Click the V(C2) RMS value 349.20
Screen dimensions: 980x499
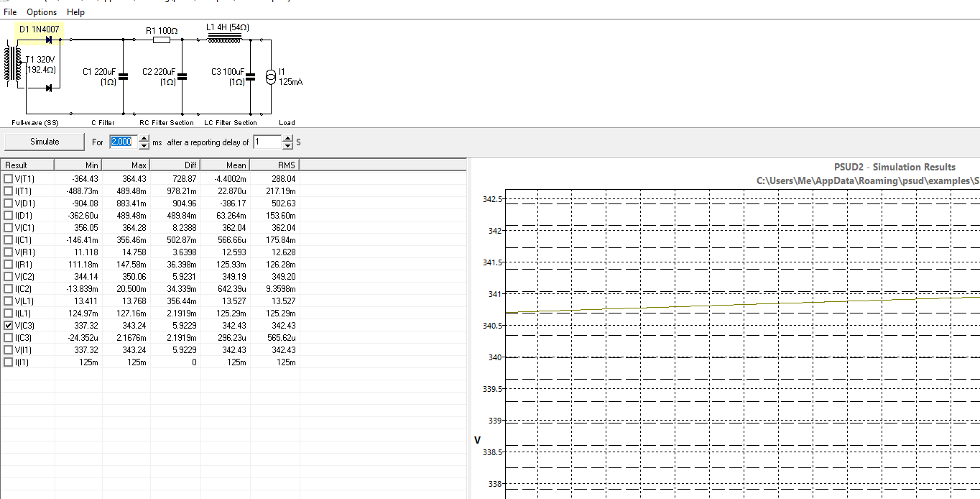click(x=283, y=277)
